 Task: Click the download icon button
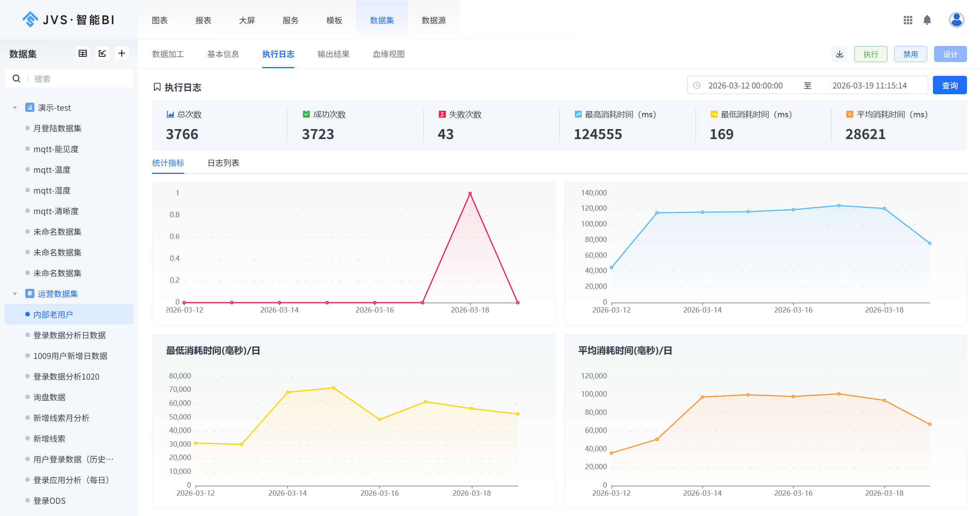[x=839, y=54]
